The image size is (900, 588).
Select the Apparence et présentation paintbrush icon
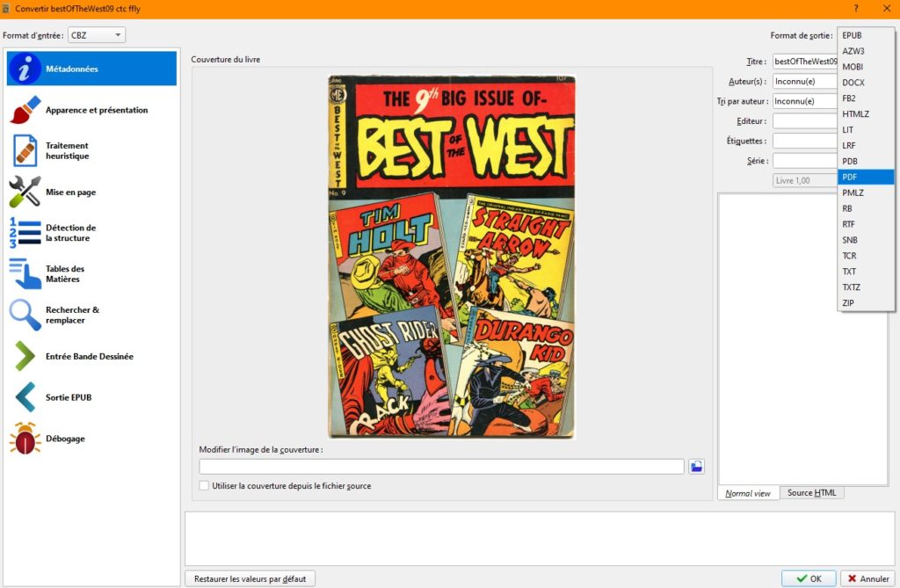(x=25, y=111)
